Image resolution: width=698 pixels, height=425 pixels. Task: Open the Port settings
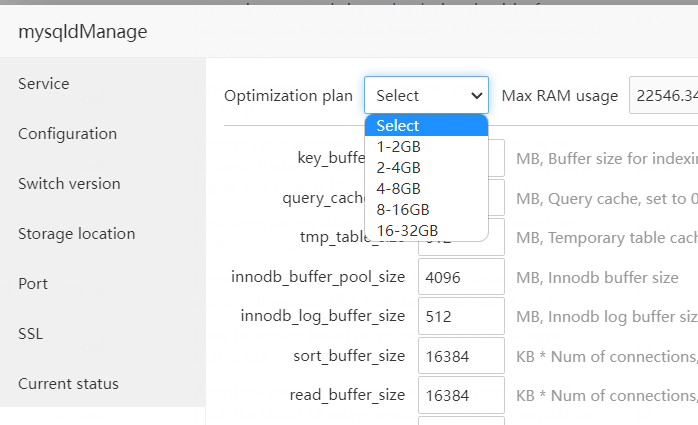click(33, 284)
